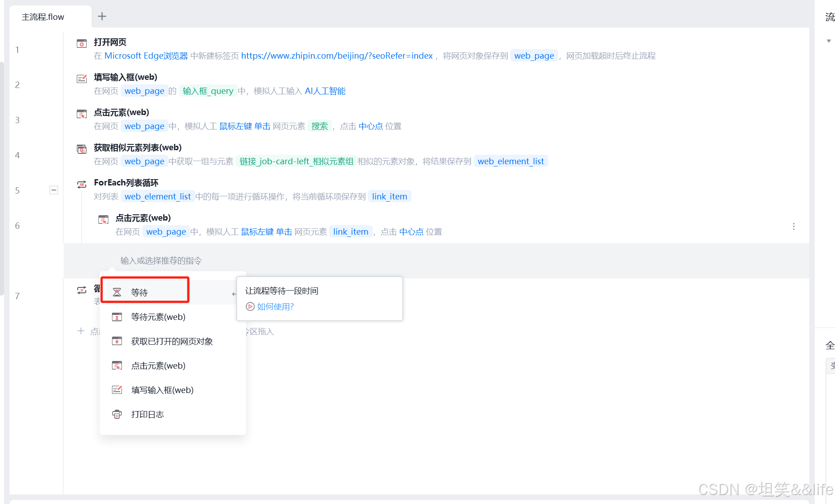Click the zhipin.com URL in step 1
The height and width of the screenshot is (504, 835).
pos(337,55)
